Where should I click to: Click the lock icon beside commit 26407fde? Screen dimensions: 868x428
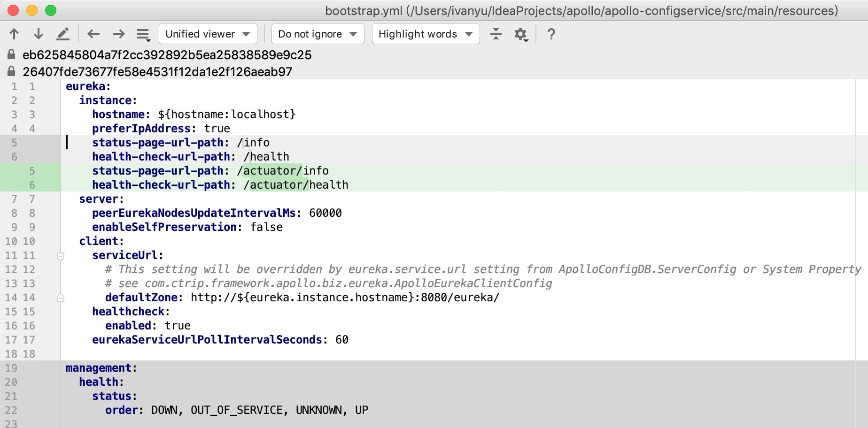(x=11, y=72)
